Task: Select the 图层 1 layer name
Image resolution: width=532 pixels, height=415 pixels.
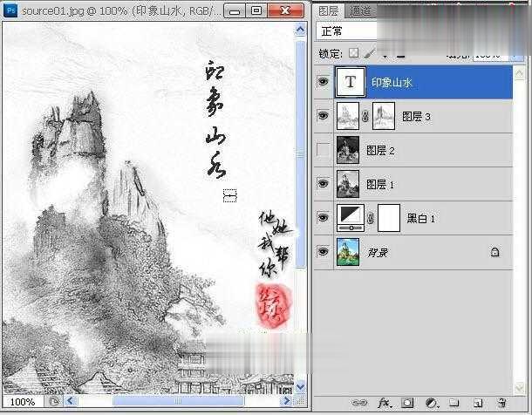Action: [x=380, y=185]
